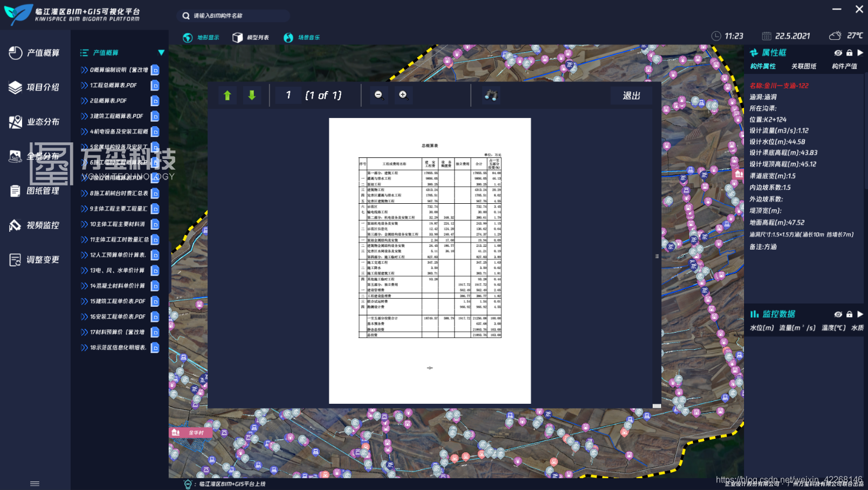Open the 9主体工程主要工程量汇 file
Viewport: 868px width, 490px height.
click(119, 209)
